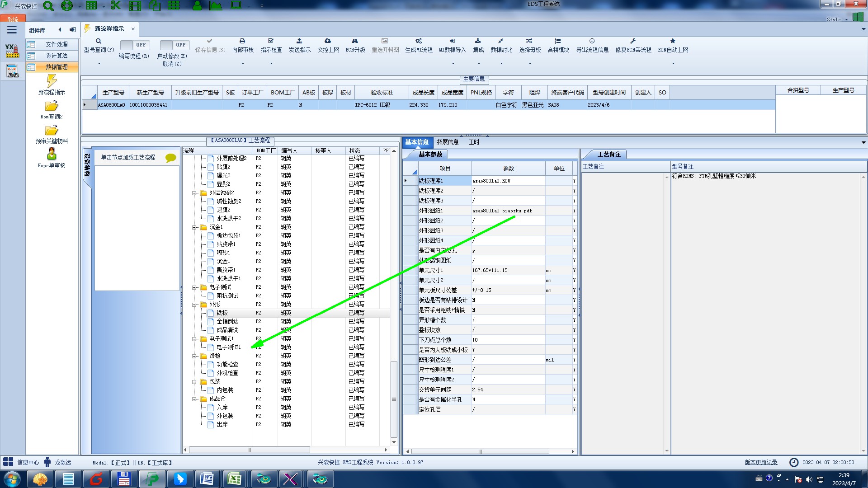Click the 发送指示 toolbar icon

point(299,41)
